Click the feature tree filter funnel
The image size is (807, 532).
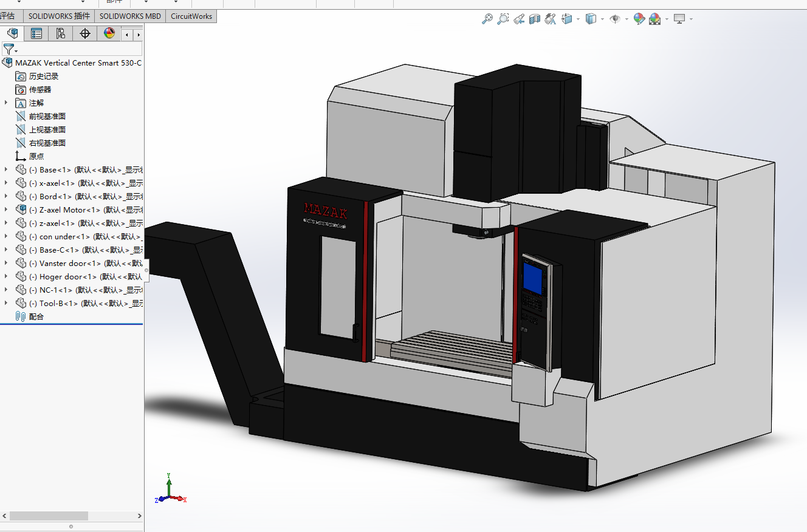[x=8, y=49]
